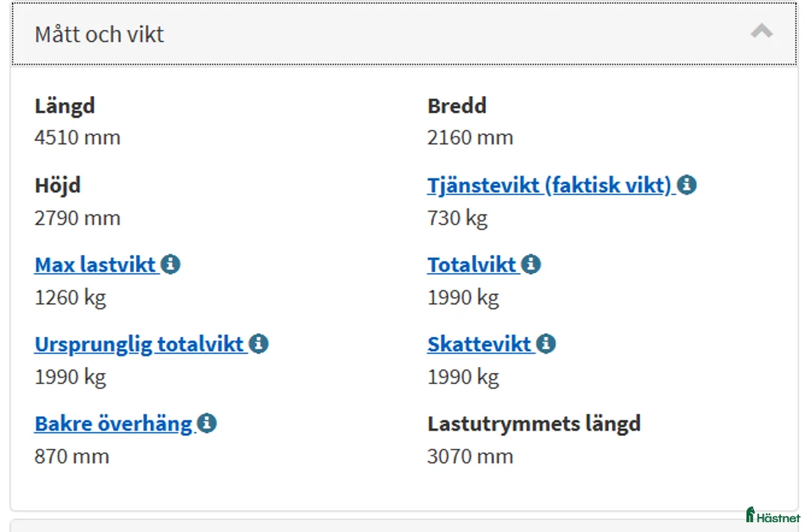
Task: Show info for Max lastvikt
Action: pyautogui.click(x=171, y=265)
